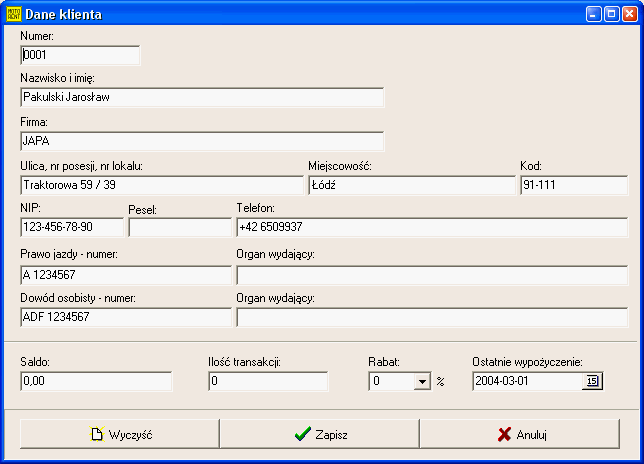The height and width of the screenshot is (464, 644).
Task: Click the app icon in the title bar
Action: (13, 15)
